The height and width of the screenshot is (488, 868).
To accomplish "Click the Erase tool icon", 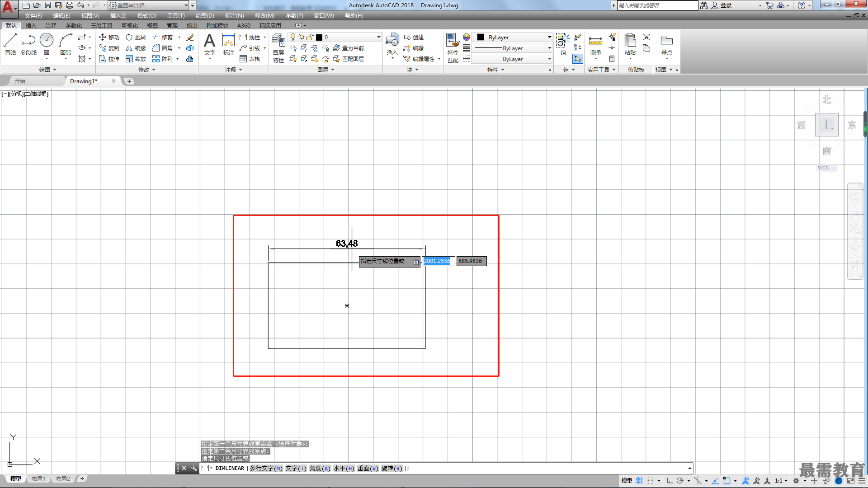I will coord(190,37).
